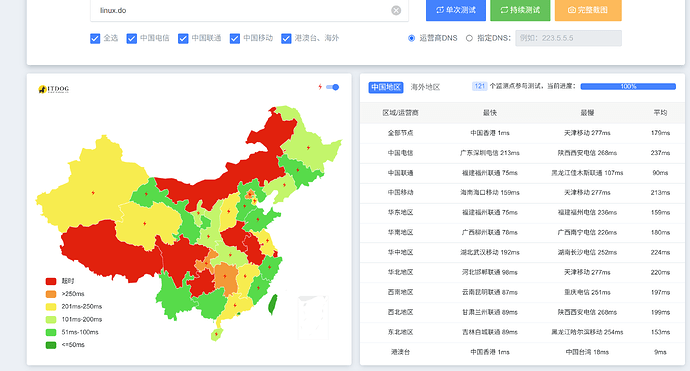Click 重庆电信 251ms cell
Viewport: 690px width, 371px height.
pos(587,292)
